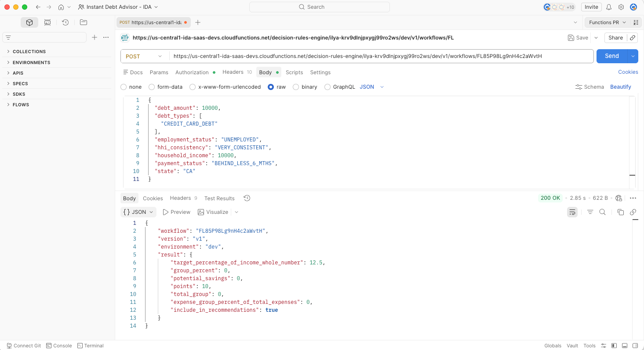Open the response history clock icon
This screenshot has width=644, height=350.
tap(247, 198)
